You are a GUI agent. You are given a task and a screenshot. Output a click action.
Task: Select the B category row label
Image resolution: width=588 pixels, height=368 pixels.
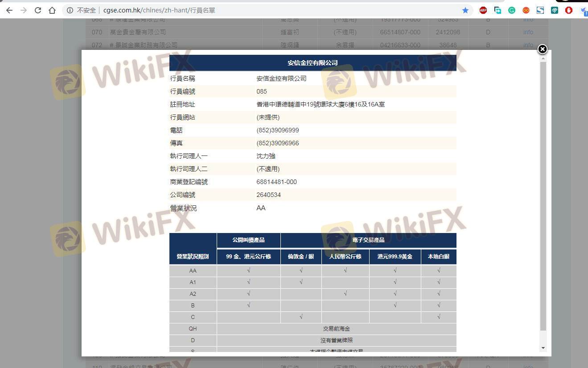point(193,305)
